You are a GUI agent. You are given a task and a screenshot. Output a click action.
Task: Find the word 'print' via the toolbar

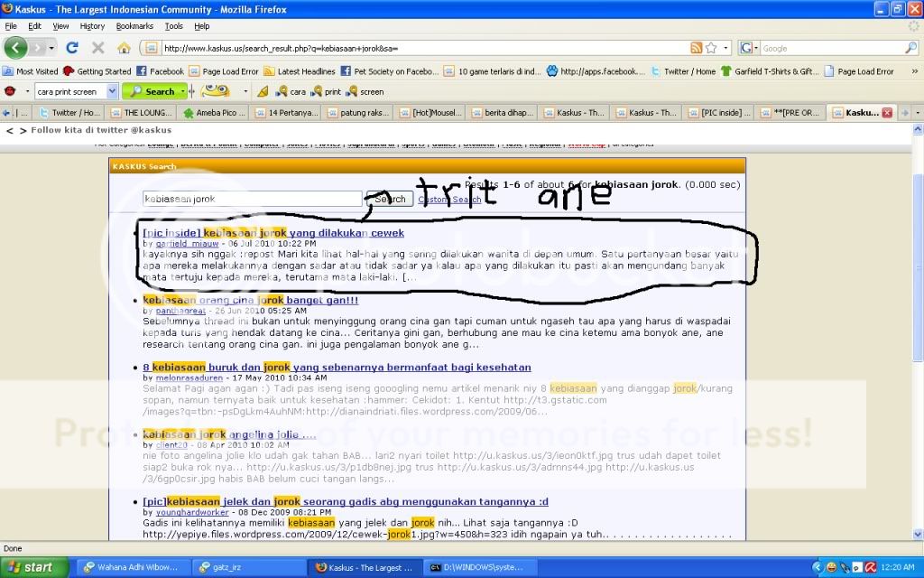326,91
